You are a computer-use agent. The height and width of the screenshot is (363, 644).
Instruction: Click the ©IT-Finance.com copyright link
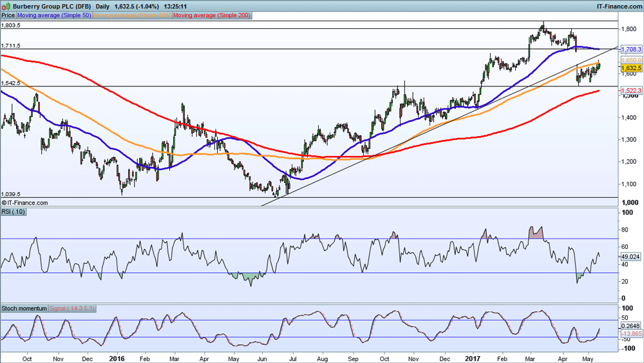coord(24,202)
